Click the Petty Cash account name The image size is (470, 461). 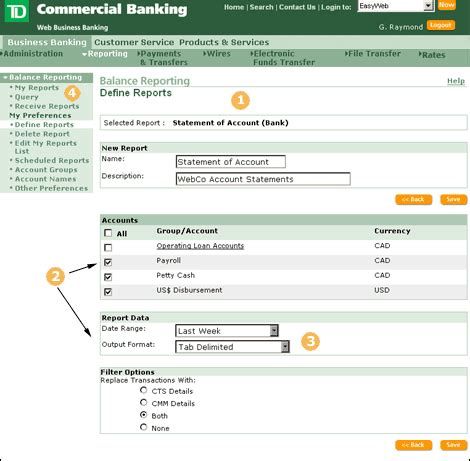(175, 275)
